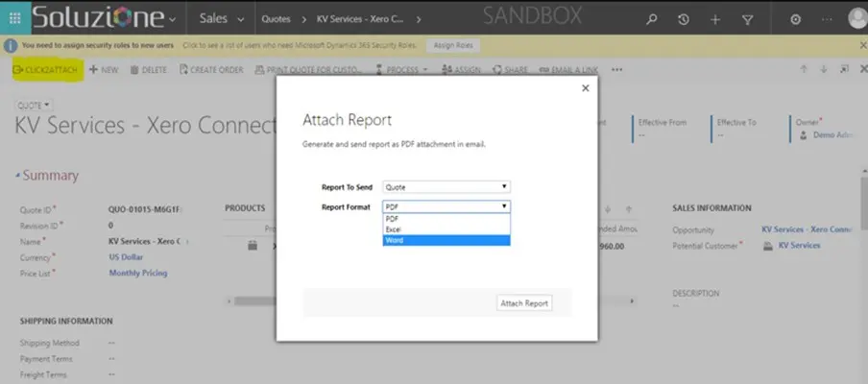
Task: Open the app launcher waffle icon
Action: pos(15,18)
